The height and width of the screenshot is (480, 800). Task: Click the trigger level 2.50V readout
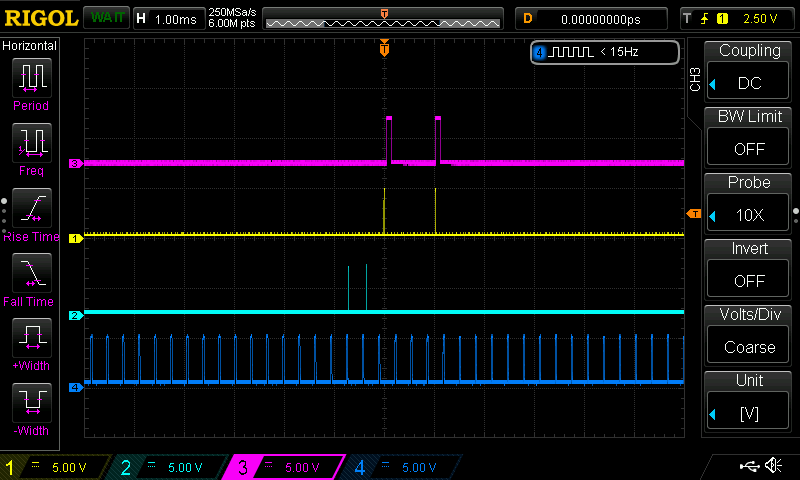click(738, 18)
